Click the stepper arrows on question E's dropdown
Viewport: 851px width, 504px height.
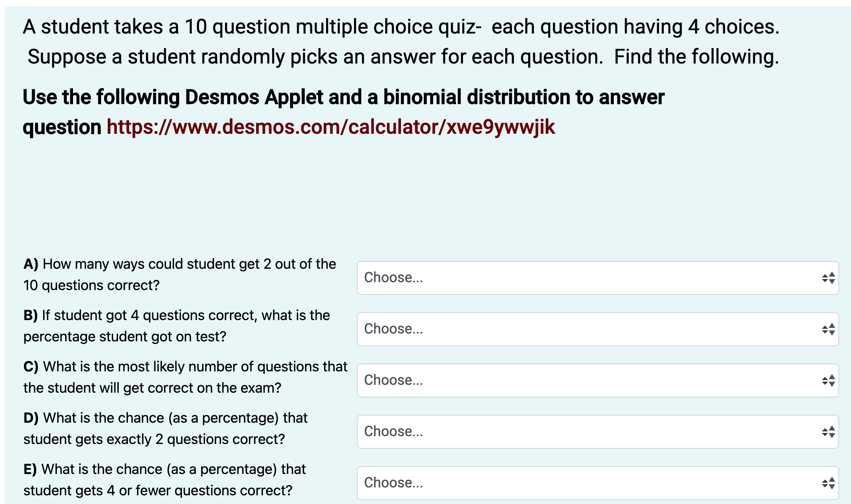[x=828, y=483]
